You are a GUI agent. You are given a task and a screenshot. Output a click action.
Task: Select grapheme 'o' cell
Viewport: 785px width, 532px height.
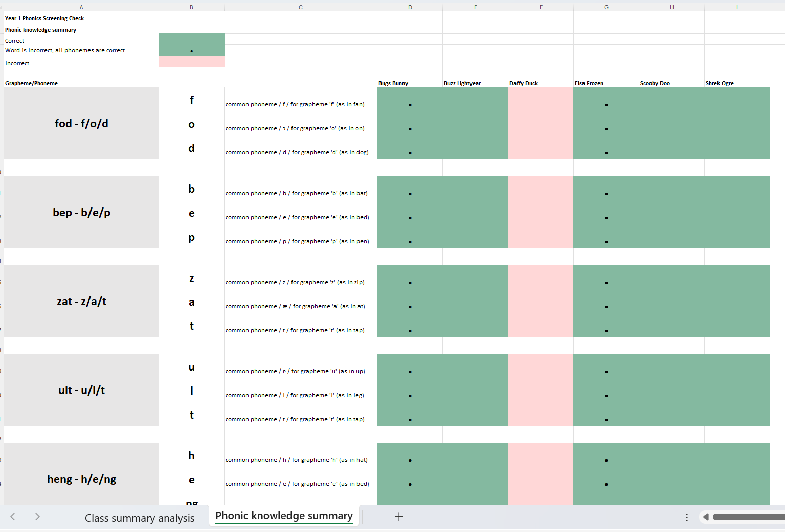pos(191,123)
